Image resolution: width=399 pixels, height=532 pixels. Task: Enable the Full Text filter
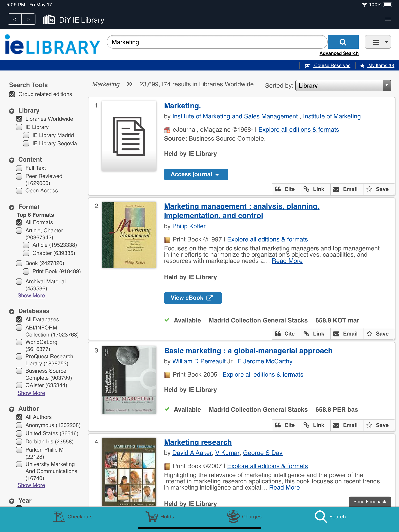[x=19, y=168]
